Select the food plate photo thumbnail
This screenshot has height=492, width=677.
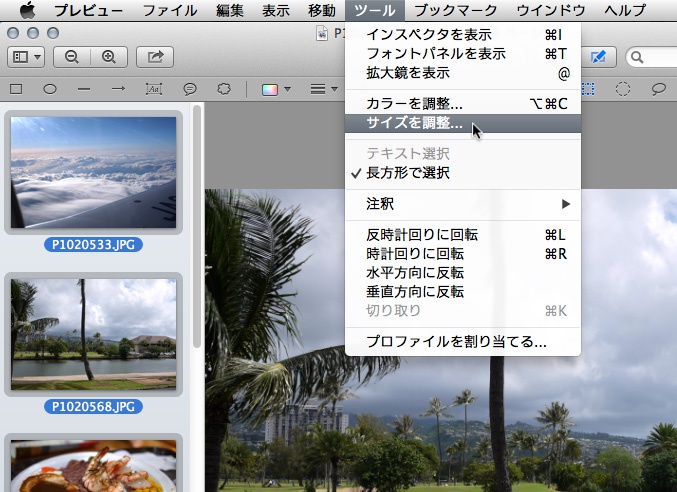(93, 466)
